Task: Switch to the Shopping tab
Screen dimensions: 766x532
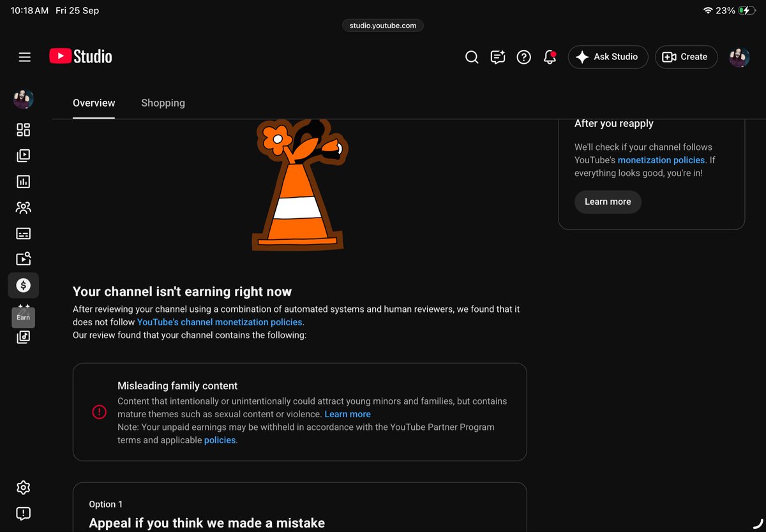Action: [x=163, y=103]
